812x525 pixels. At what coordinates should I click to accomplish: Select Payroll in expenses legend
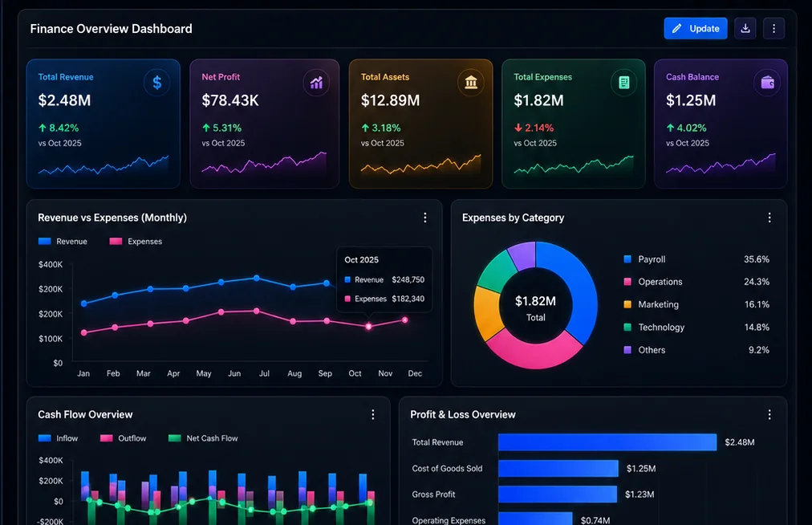[645, 259]
